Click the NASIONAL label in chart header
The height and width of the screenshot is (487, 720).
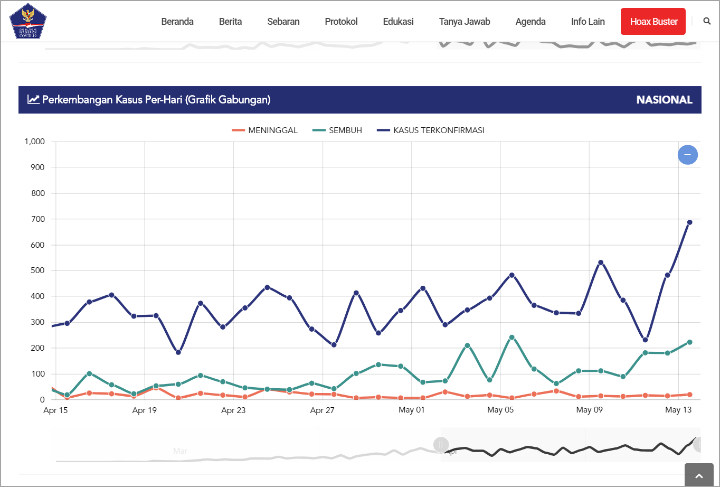coord(664,100)
